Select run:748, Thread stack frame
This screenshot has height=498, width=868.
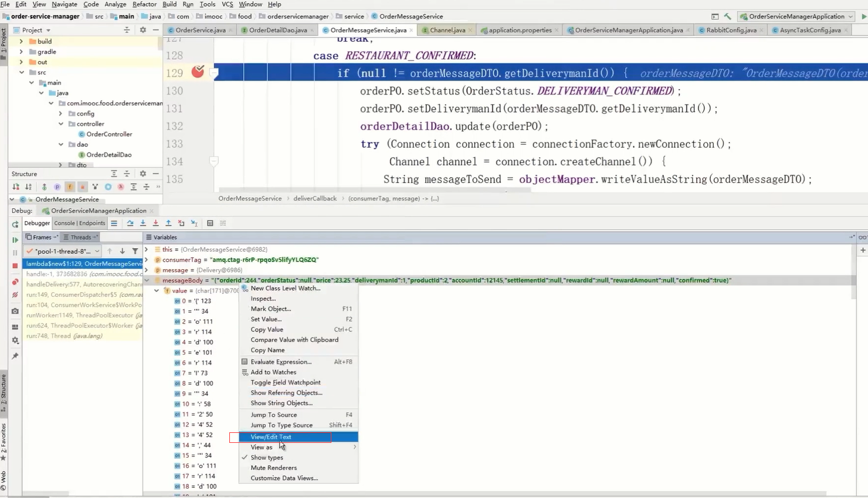point(83,336)
